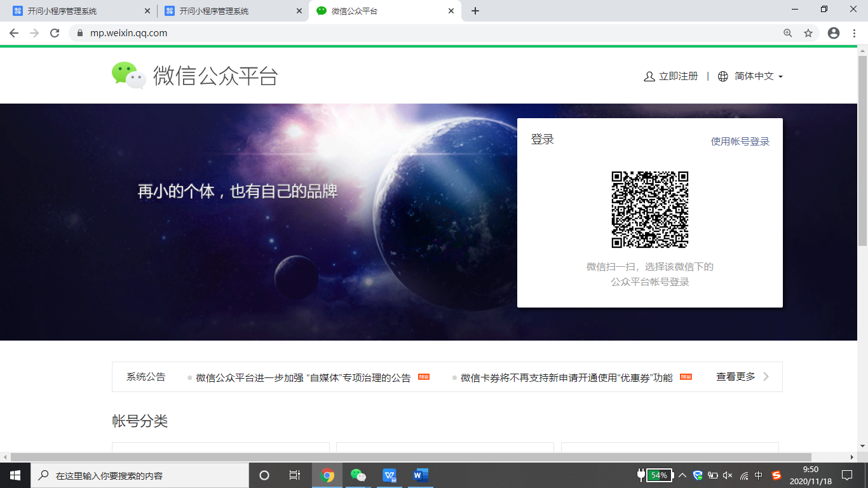The height and width of the screenshot is (488, 868).
Task: Close the 微信公众平台 tab
Action: click(x=451, y=11)
